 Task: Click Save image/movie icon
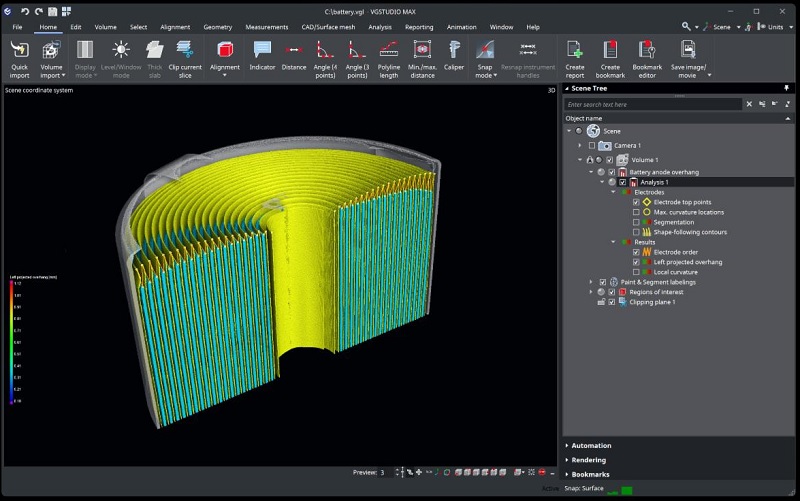click(x=688, y=50)
